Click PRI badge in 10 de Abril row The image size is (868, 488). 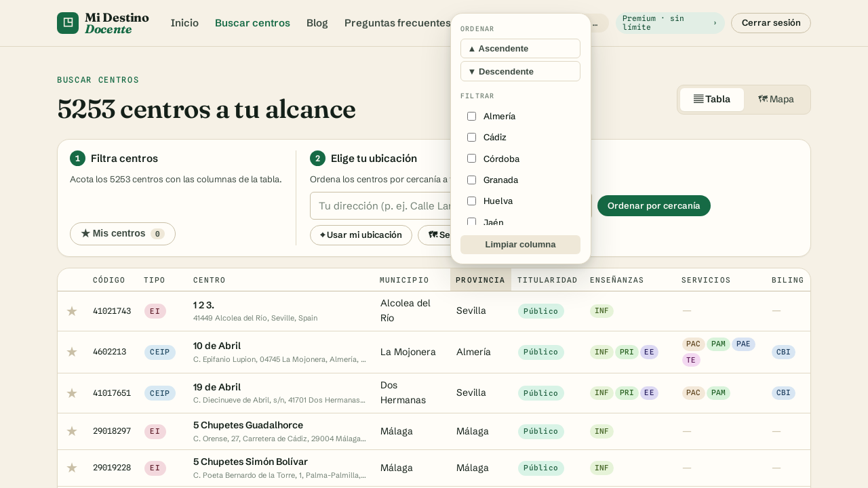coord(627,352)
